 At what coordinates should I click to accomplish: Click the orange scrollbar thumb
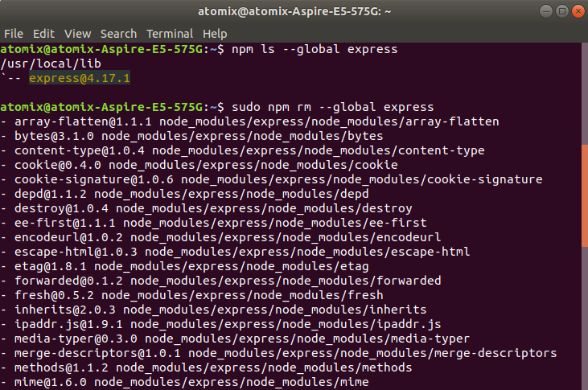point(585,195)
